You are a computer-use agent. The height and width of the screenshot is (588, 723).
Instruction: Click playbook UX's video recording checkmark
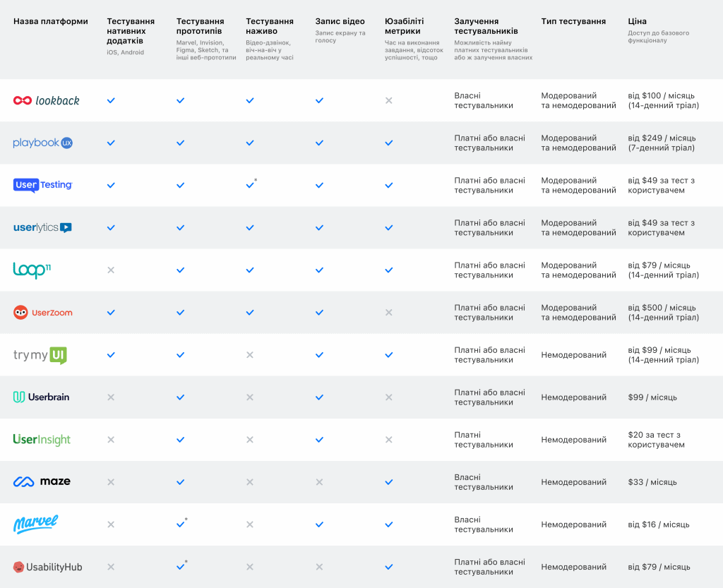(319, 143)
